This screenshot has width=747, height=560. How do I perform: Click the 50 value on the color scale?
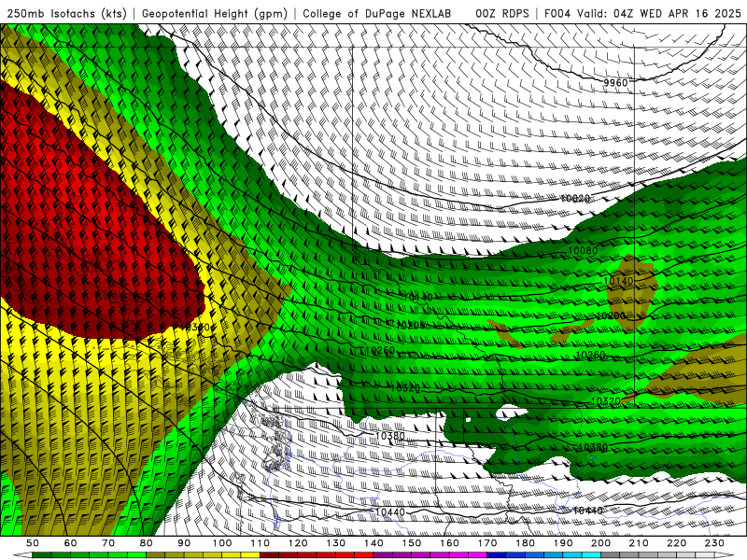pyautogui.click(x=33, y=543)
